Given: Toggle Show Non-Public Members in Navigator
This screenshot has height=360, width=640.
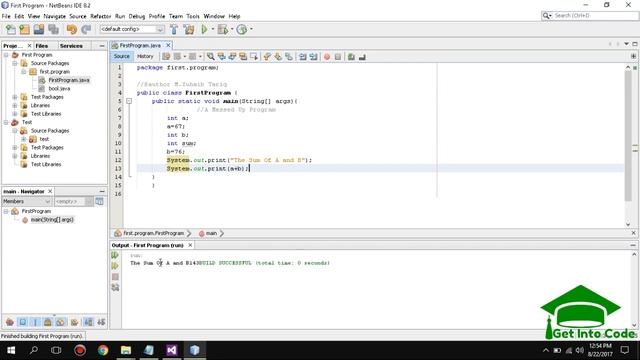Looking at the screenshot, I should tap(48, 322).
